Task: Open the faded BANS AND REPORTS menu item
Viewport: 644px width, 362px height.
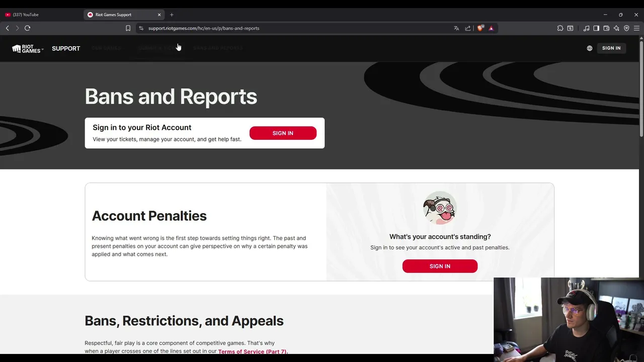Action: [x=218, y=48]
